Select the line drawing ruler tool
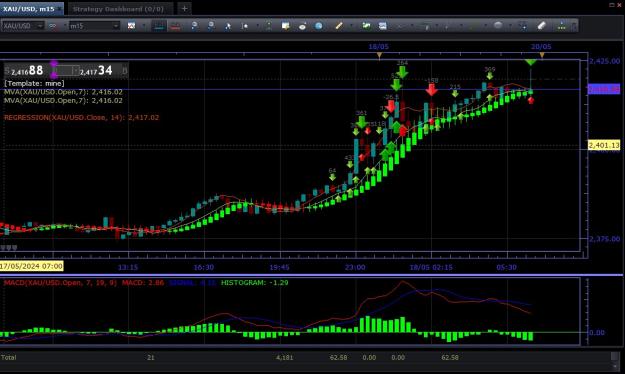 pos(339,26)
